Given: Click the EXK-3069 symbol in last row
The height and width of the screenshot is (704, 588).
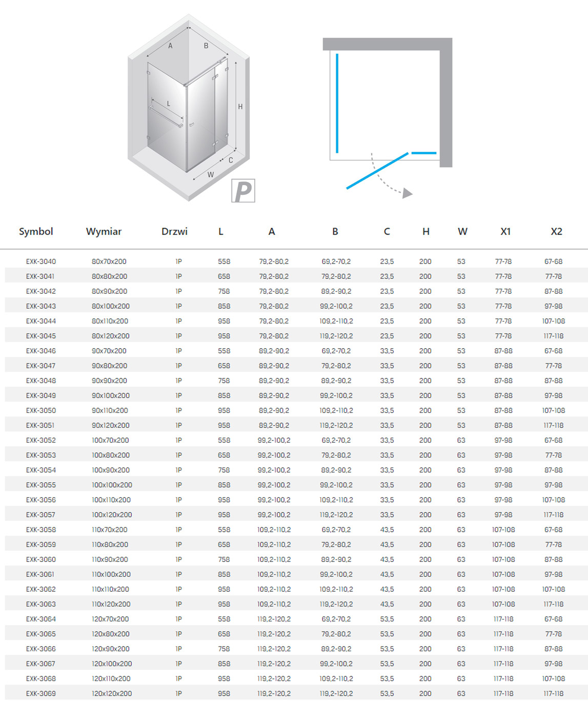Looking at the screenshot, I should pyautogui.click(x=41, y=694).
